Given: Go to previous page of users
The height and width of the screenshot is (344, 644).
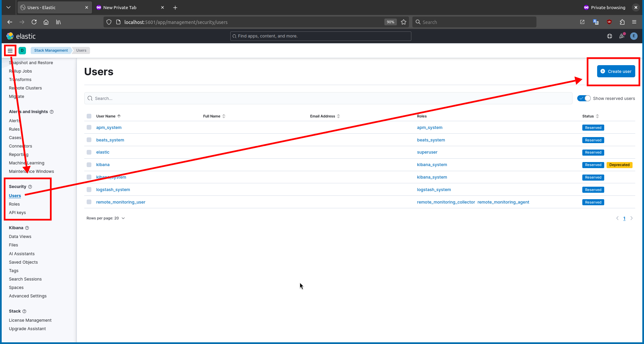Looking at the screenshot, I should coord(617,218).
